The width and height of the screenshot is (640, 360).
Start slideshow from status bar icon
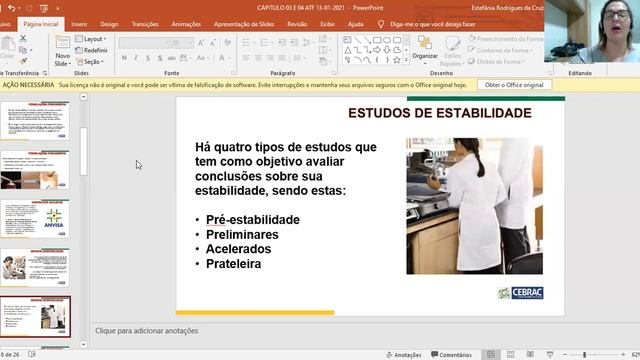[549, 354]
